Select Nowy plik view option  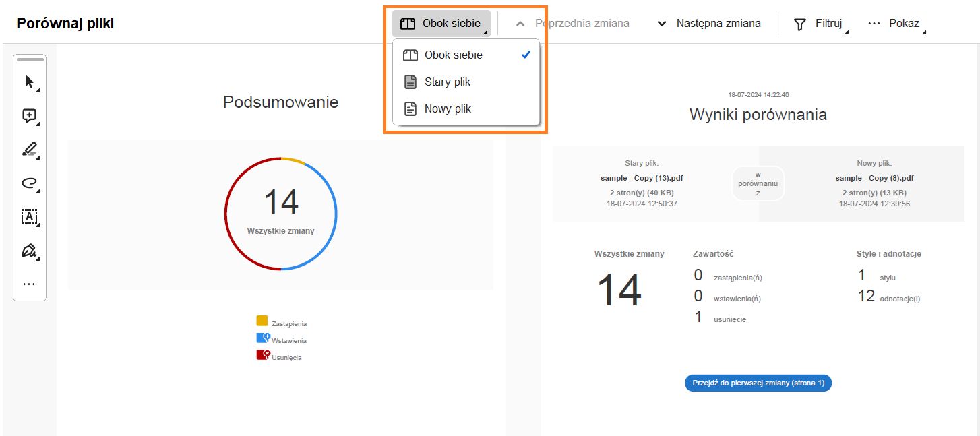coord(448,109)
